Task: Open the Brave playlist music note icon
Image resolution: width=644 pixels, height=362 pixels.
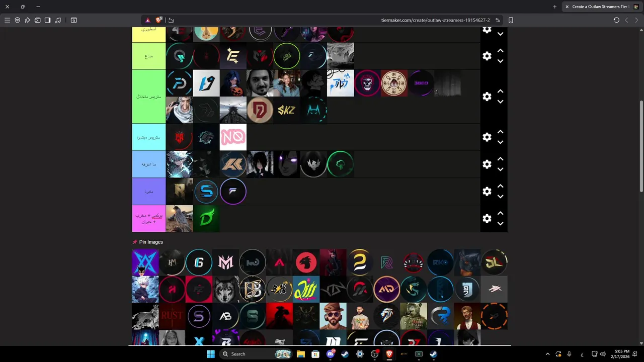Action: [x=58, y=20]
